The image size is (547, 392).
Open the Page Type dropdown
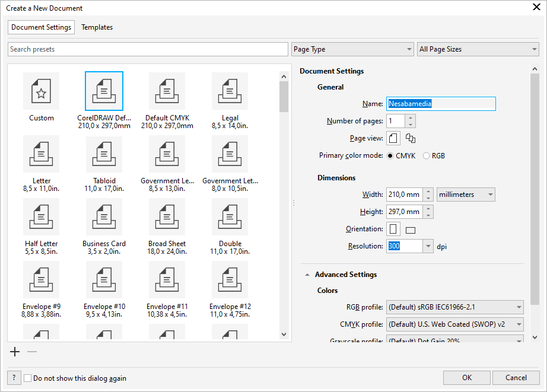352,49
